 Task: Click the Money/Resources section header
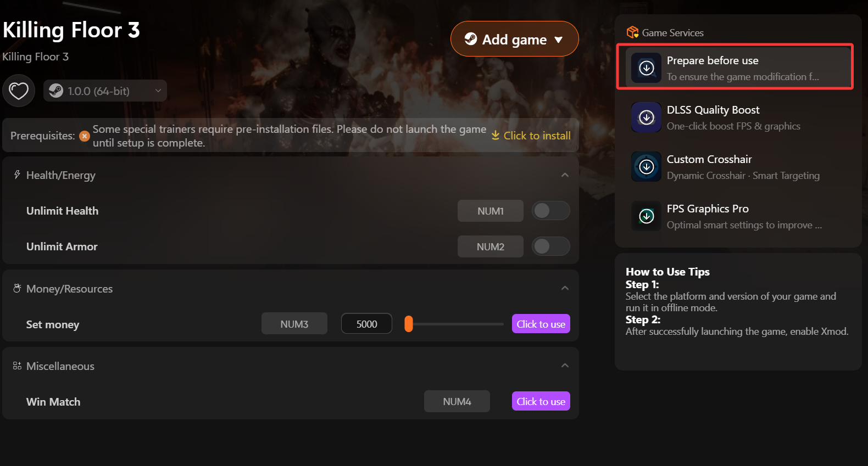(x=291, y=288)
